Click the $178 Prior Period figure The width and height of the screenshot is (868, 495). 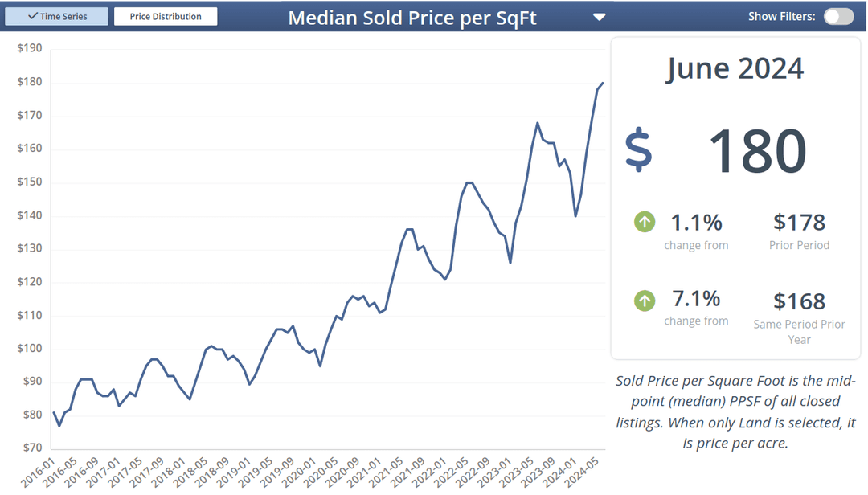coord(799,223)
